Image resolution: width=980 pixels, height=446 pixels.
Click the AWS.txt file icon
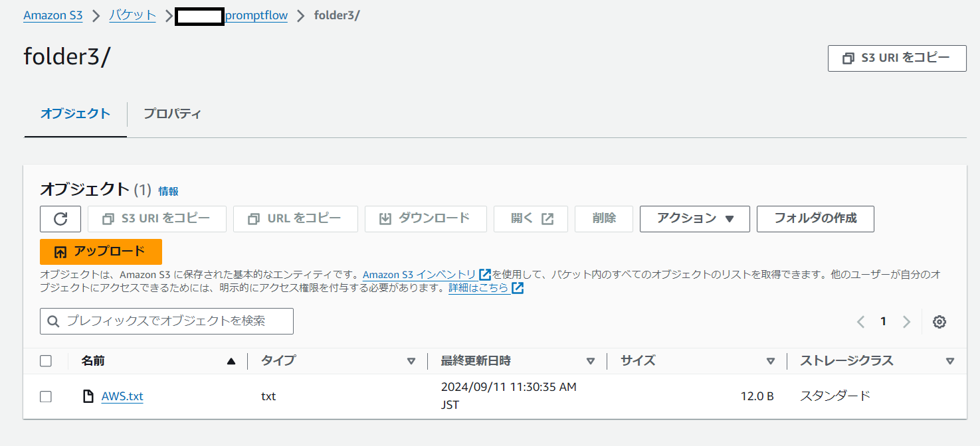click(x=88, y=396)
